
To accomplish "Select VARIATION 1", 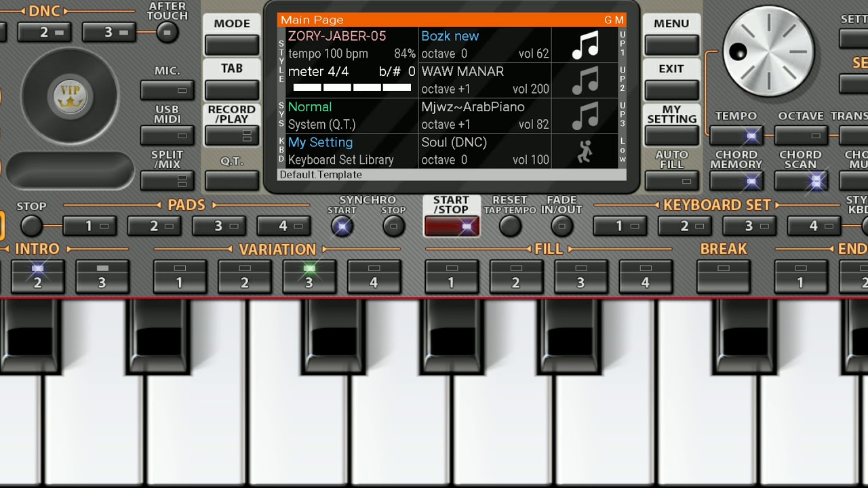I will click(x=180, y=276).
